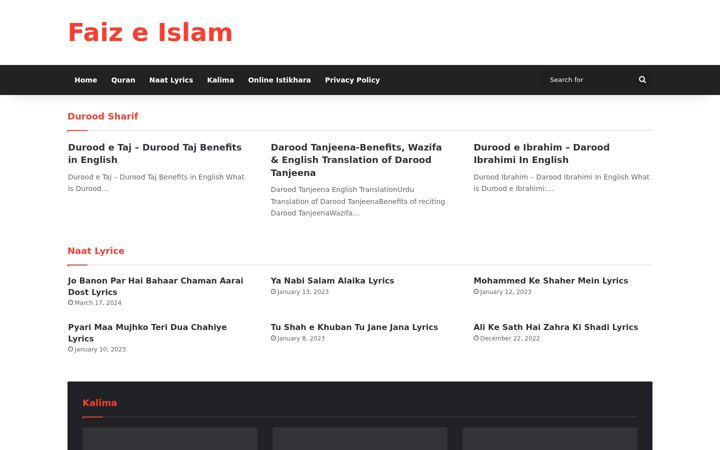720x450 pixels.
Task: Click the date January 8, 2023
Action: coord(301,338)
